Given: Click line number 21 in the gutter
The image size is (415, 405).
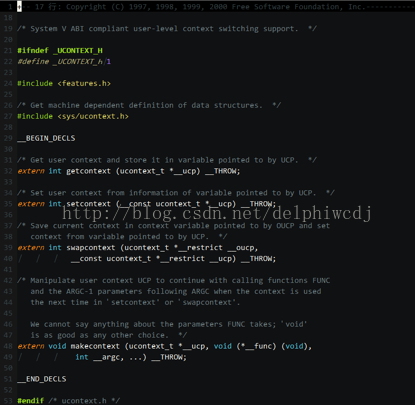Looking at the screenshot, I should tap(8, 51).
